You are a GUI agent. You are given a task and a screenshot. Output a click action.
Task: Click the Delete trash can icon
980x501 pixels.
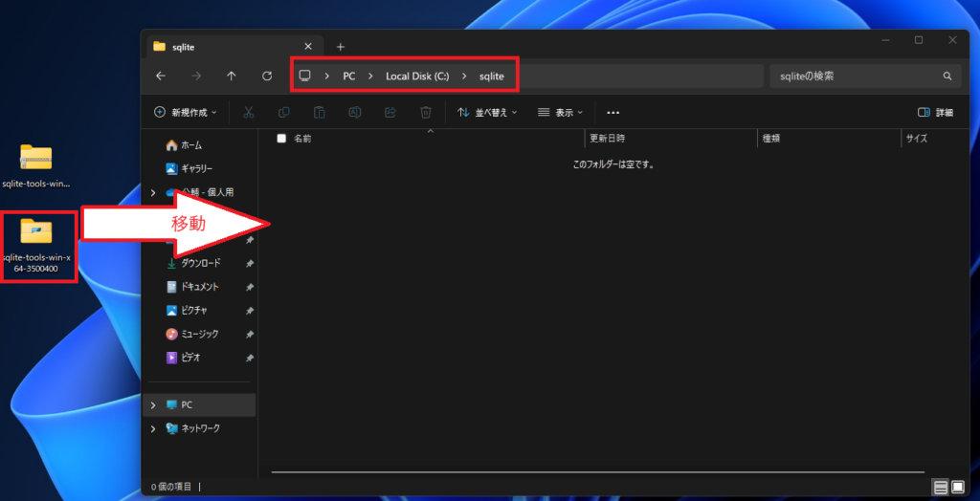pos(426,113)
